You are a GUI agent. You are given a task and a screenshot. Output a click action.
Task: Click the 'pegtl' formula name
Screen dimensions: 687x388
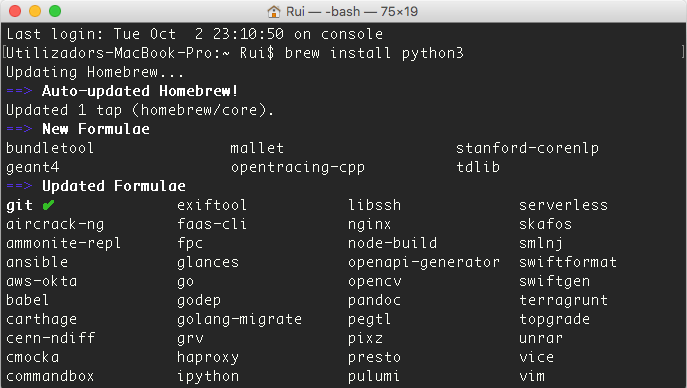(x=369, y=319)
